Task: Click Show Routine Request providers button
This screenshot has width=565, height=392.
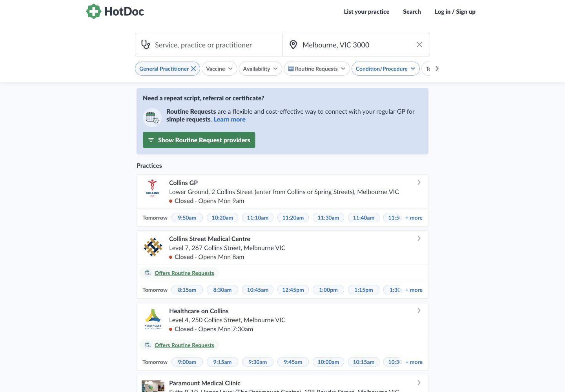Action: [199, 140]
